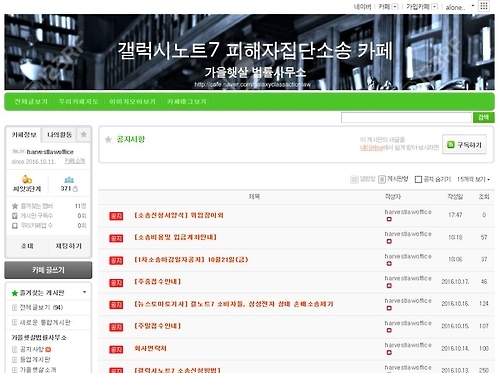Open 공지사항 board in sidebar

click(32, 349)
